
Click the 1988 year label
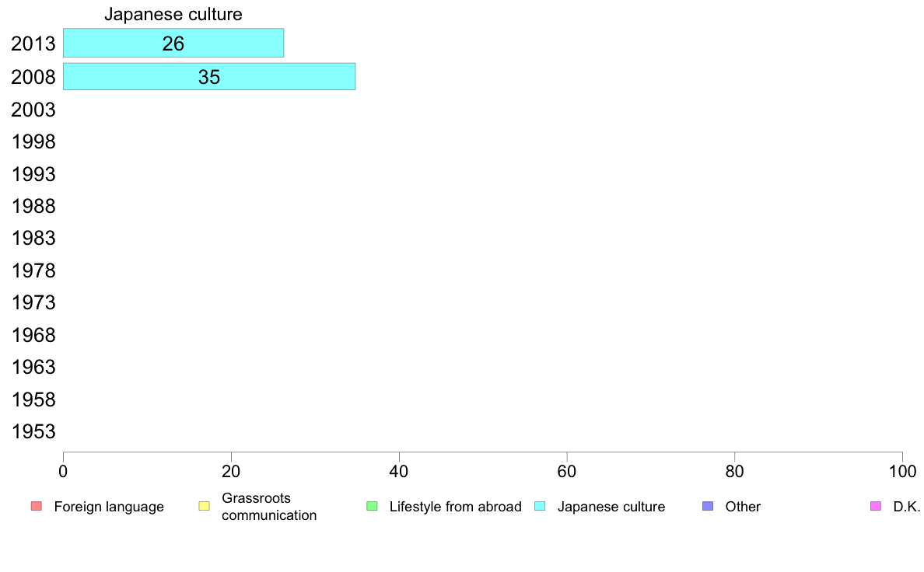click(33, 207)
